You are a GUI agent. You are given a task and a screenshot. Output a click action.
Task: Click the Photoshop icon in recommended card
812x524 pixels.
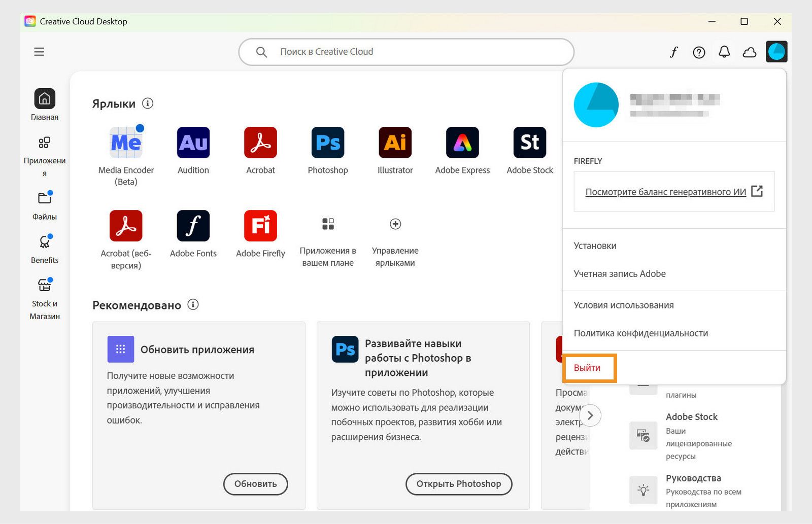click(x=345, y=349)
